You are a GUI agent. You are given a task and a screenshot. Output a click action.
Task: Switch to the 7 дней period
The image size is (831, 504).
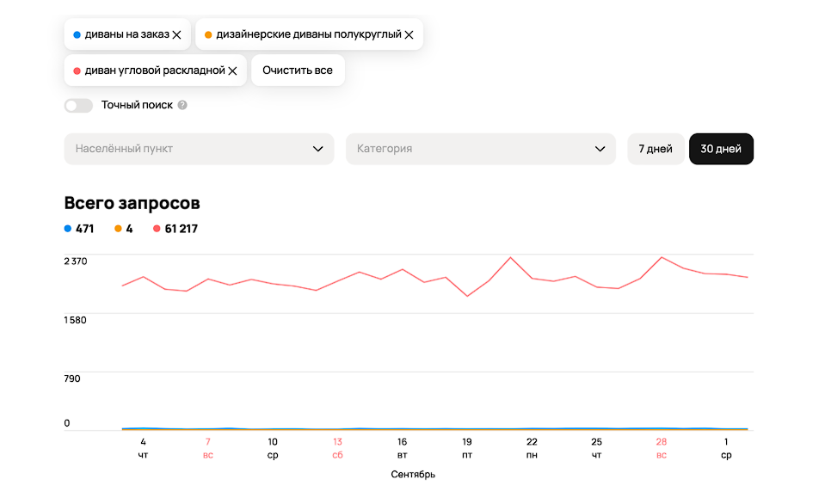(656, 149)
